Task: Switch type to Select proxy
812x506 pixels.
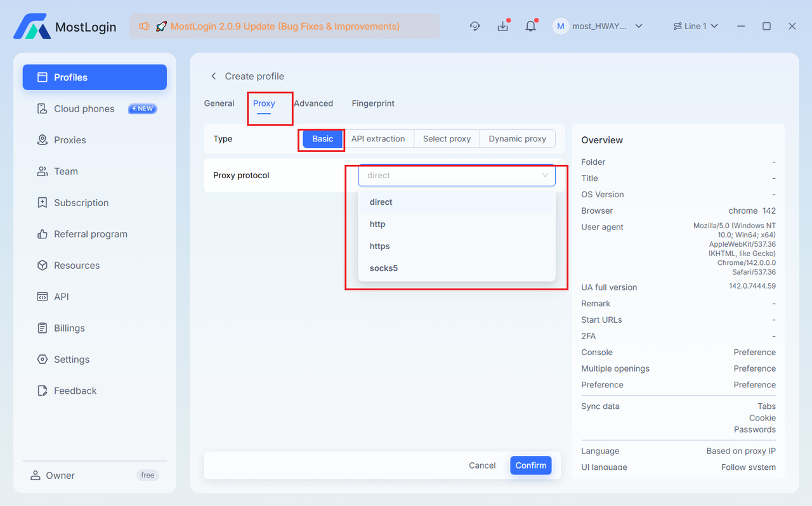Action: point(447,139)
